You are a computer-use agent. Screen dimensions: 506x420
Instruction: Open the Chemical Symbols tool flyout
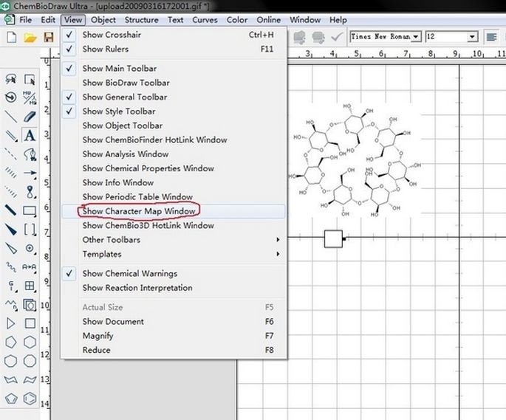(30, 248)
